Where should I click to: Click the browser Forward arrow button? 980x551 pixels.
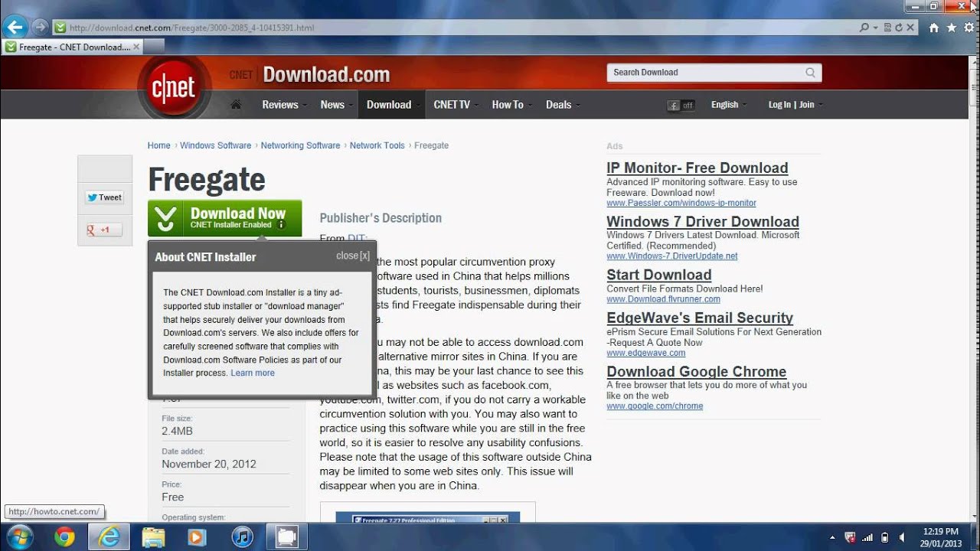click(x=40, y=28)
